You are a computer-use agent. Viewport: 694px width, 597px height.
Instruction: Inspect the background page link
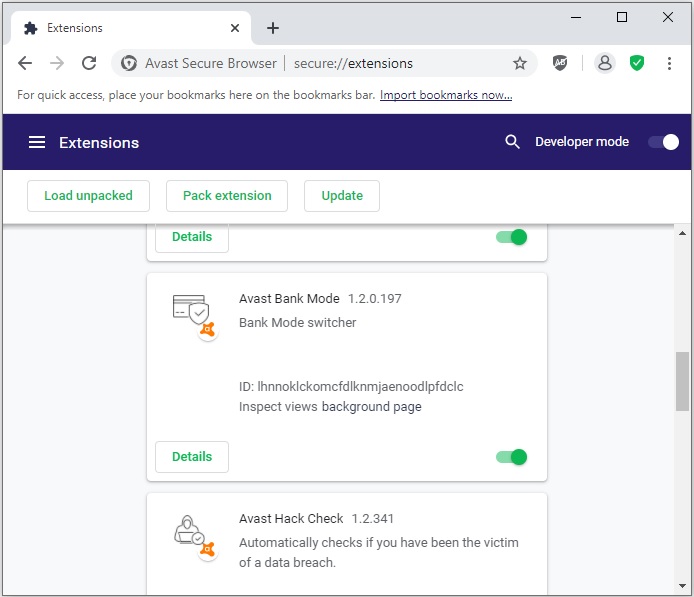pyautogui.click(x=371, y=407)
